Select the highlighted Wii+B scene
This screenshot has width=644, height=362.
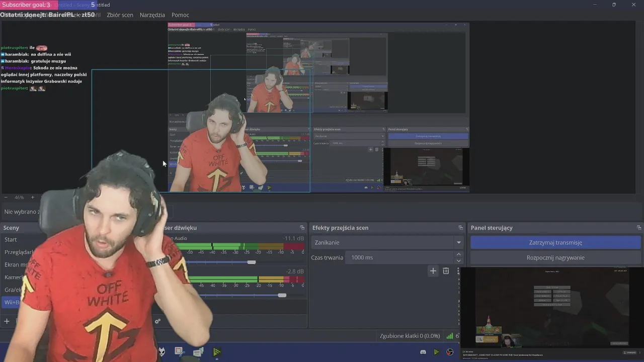click(12, 303)
